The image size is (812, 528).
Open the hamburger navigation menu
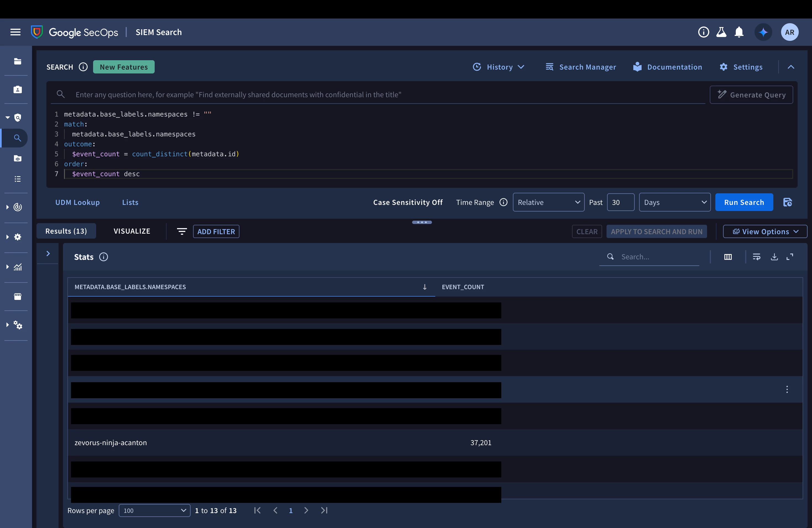click(15, 32)
